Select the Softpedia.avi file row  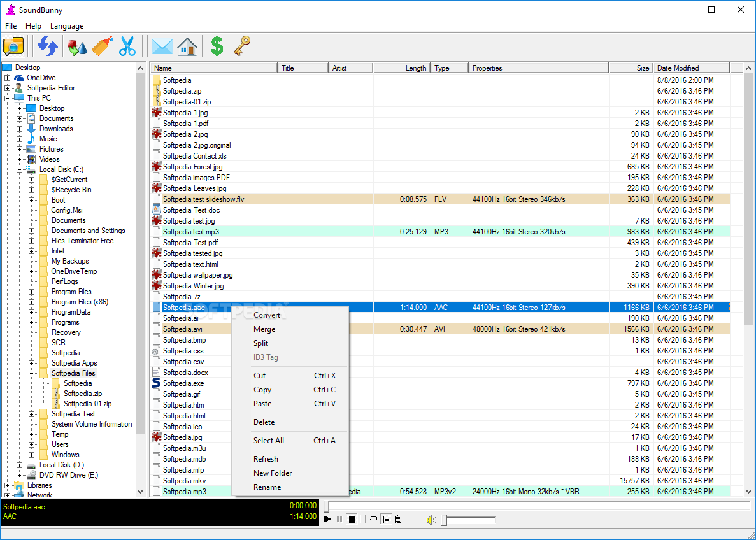click(440, 329)
